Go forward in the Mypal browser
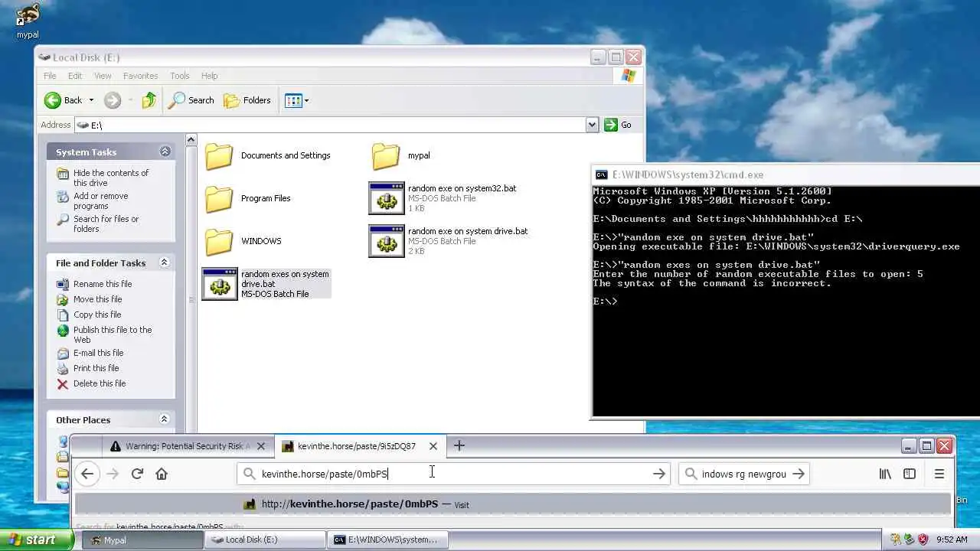 click(x=113, y=474)
